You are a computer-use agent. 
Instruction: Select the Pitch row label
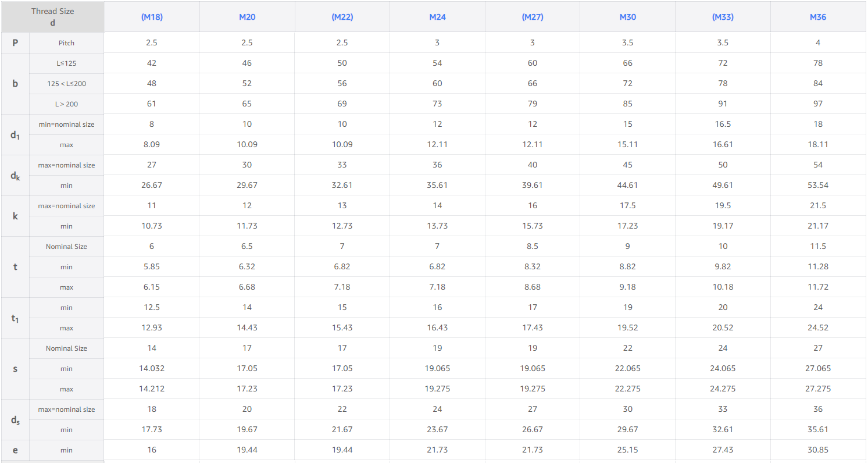point(66,43)
